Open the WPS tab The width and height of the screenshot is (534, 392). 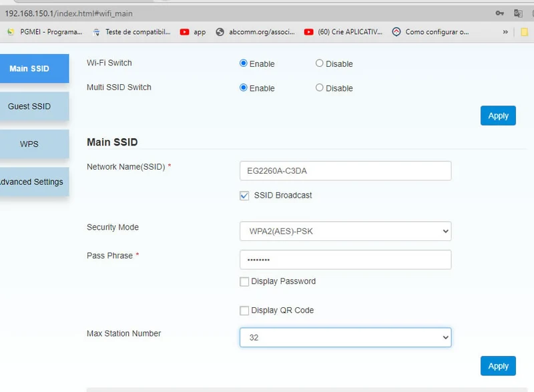[x=34, y=144]
